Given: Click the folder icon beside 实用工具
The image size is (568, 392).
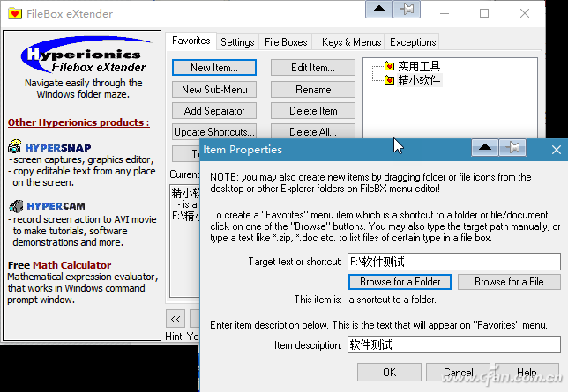Looking at the screenshot, I should click(389, 66).
